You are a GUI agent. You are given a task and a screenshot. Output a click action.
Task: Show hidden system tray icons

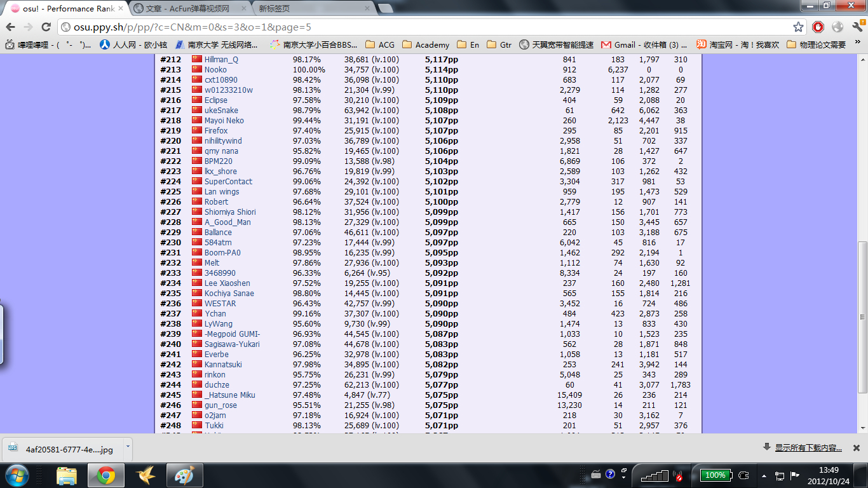point(763,476)
